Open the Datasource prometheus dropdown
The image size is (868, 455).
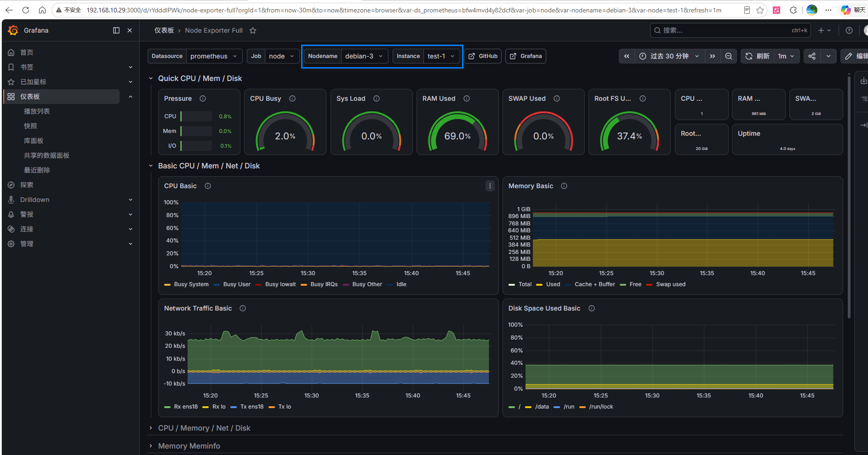pyautogui.click(x=214, y=56)
